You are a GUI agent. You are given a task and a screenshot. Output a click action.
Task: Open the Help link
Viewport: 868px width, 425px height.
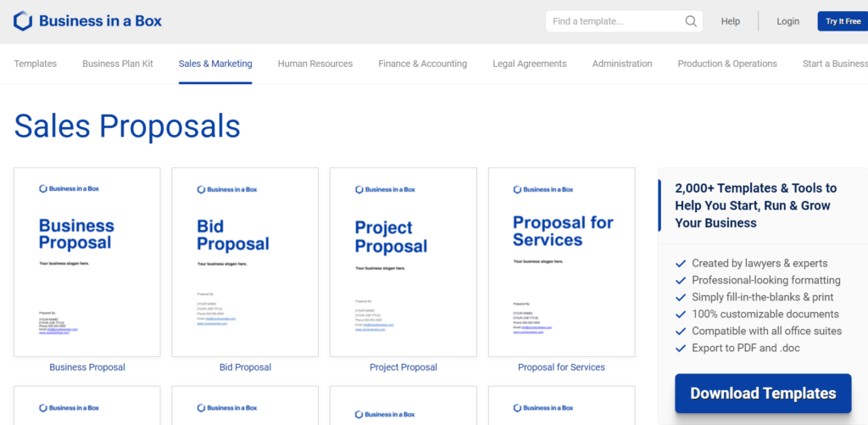click(730, 21)
